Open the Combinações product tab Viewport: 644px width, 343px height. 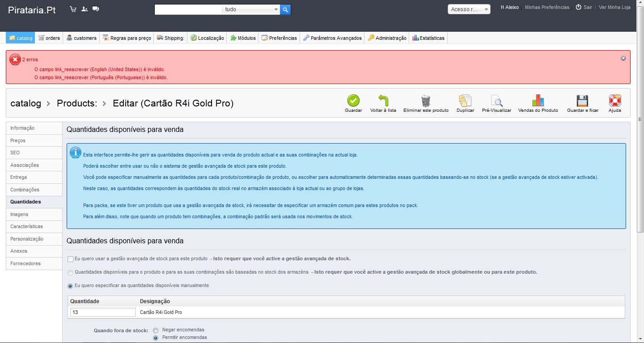34,190
